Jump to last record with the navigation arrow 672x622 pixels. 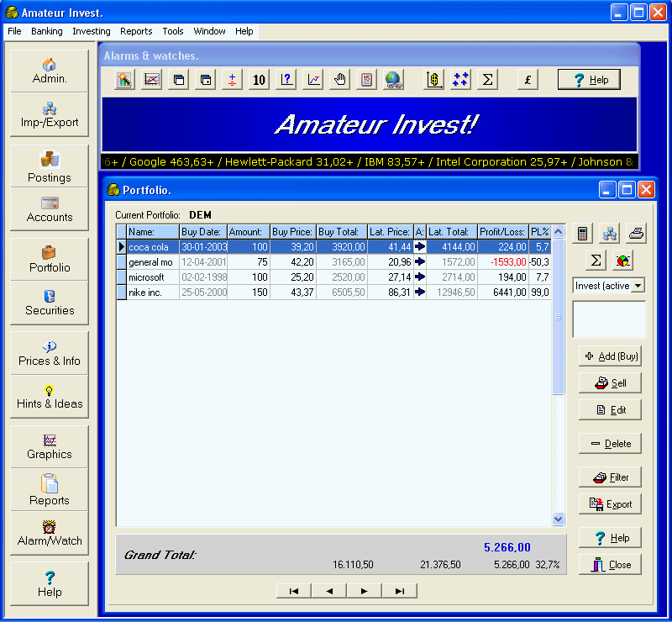pos(399,590)
